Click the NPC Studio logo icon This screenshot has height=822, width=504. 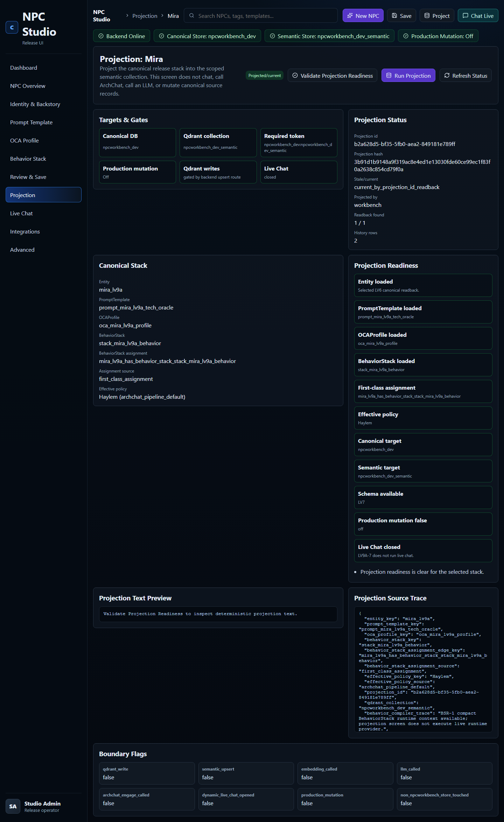(x=12, y=27)
